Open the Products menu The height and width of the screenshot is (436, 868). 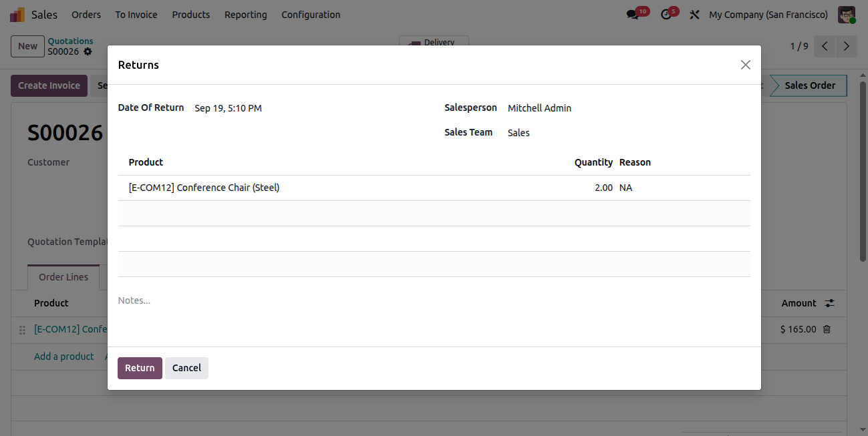[x=191, y=15]
